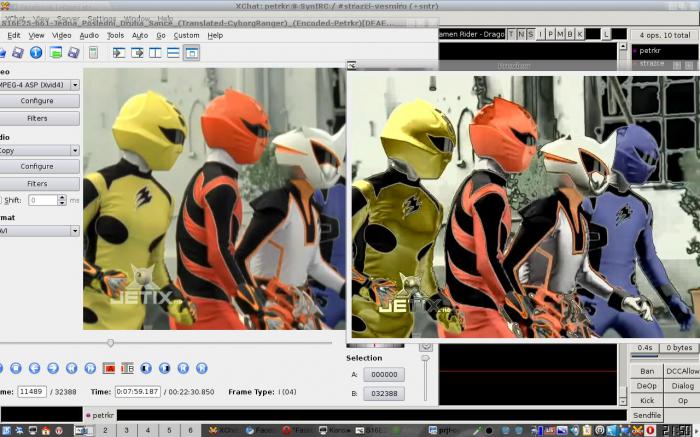Toggle channel mode L in XChat
Viewport: 700px width, 437px height.
coord(606,34)
